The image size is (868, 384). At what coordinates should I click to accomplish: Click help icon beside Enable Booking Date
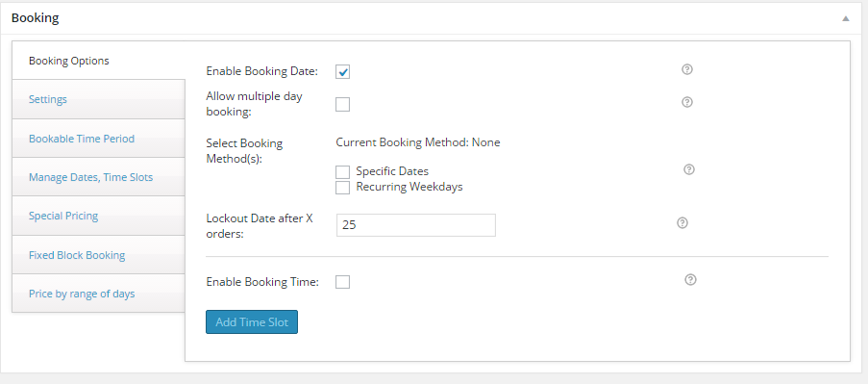point(687,69)
